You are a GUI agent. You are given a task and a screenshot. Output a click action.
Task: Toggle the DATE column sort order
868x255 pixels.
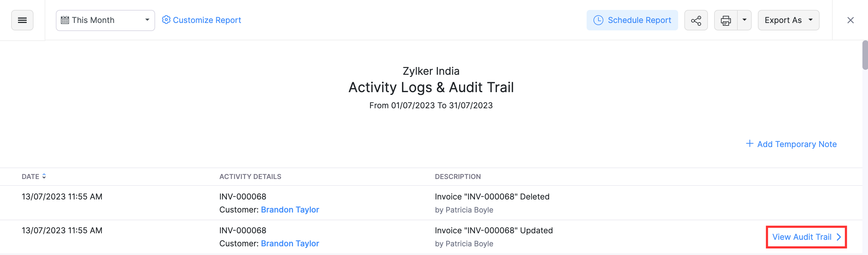pyautogui.click(x=44, y=176)
